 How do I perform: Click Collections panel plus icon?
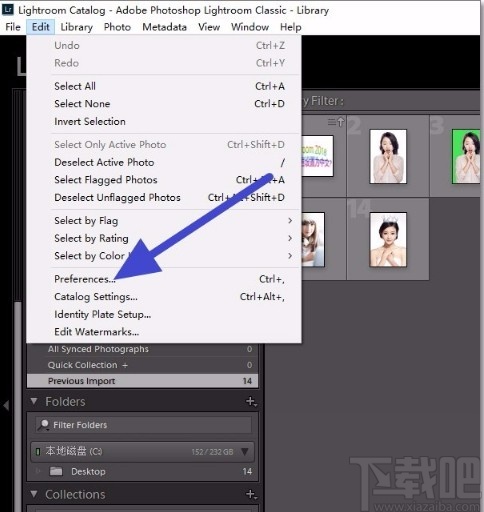(251, 494)
